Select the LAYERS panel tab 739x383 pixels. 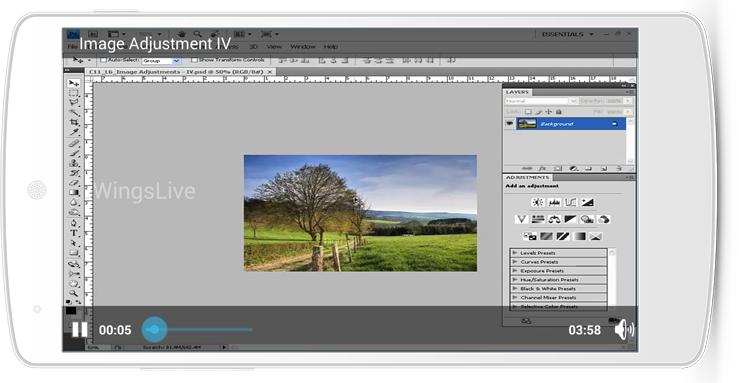click(x=517, y=92)
